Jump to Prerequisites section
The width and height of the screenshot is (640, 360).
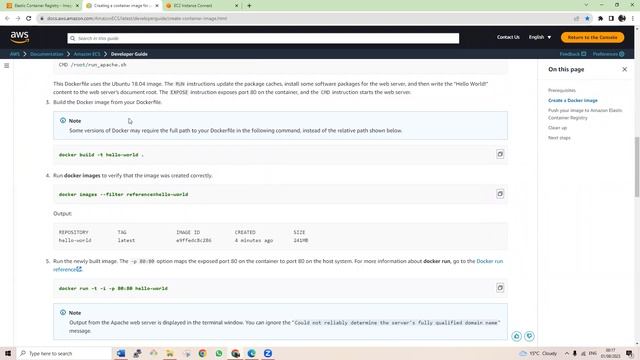[562, 90]
